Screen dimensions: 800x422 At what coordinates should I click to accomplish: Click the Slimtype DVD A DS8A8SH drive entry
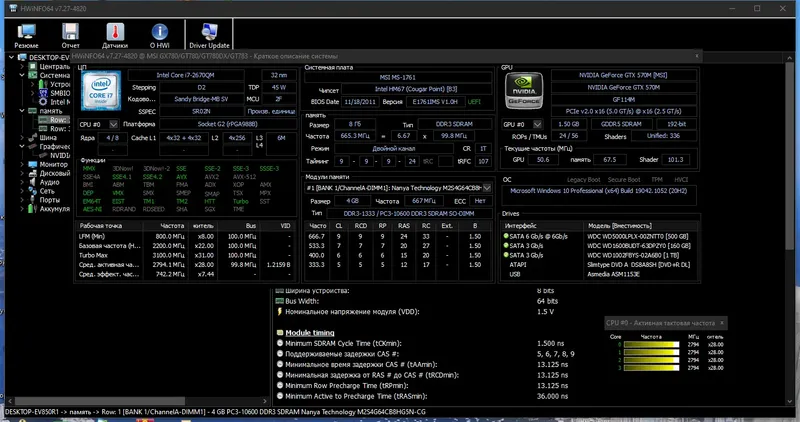pos(638,265)
